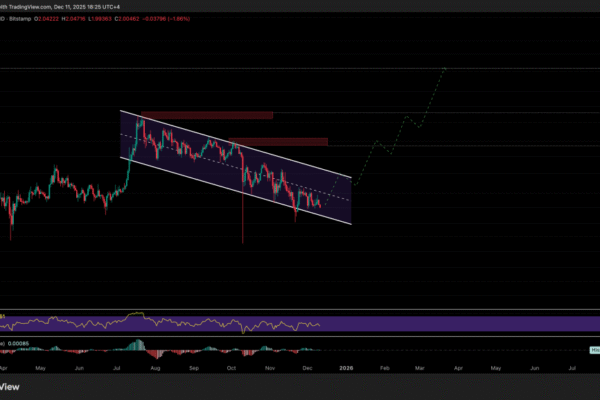Click the 2026 label on time axis
Viewport: 600px width, 400px height.
[346, 368]
